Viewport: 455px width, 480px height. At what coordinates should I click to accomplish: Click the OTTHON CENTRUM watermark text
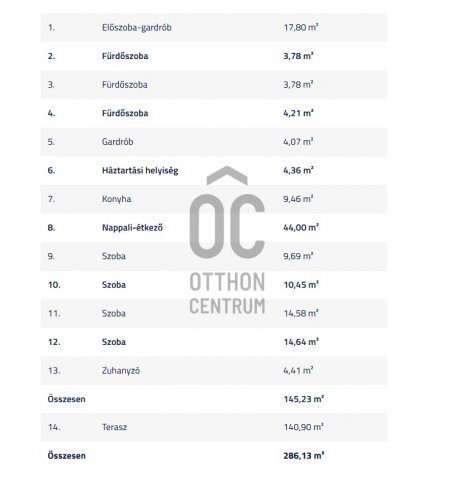coord(227,293)
